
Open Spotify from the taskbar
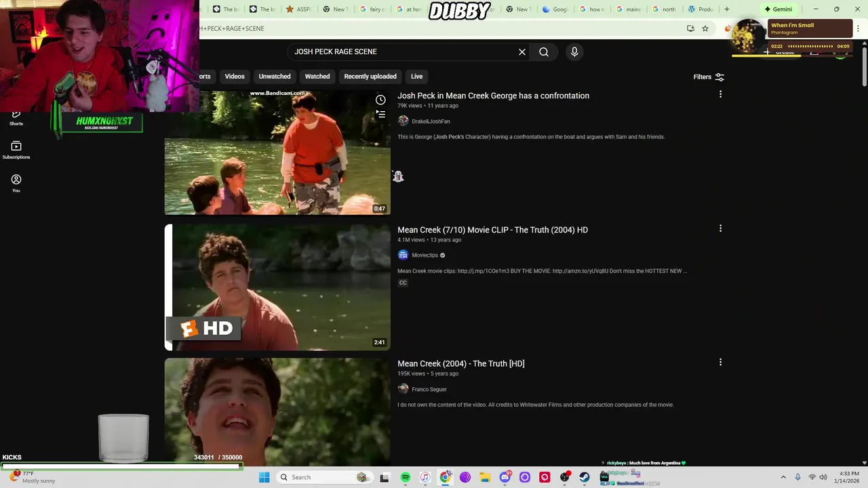point(406,477)
